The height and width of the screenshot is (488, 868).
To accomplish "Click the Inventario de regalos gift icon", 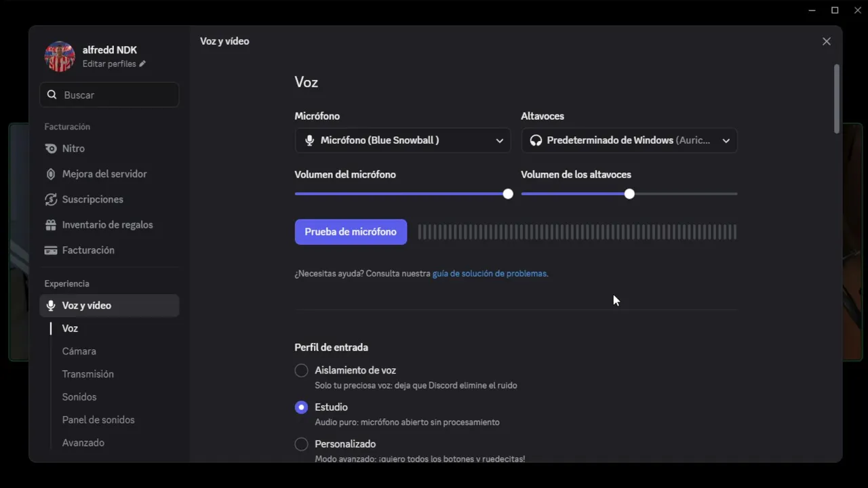I will pos(50,225).
